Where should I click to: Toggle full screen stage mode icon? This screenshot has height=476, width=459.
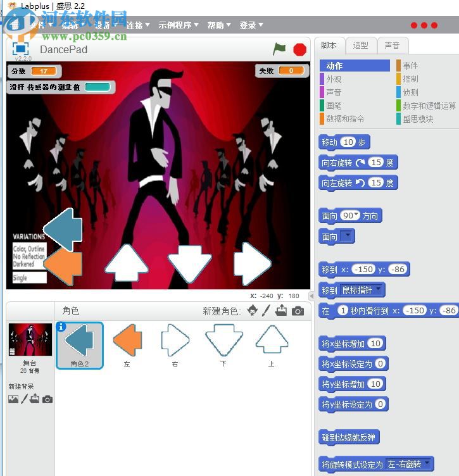[x=21, y=49]
